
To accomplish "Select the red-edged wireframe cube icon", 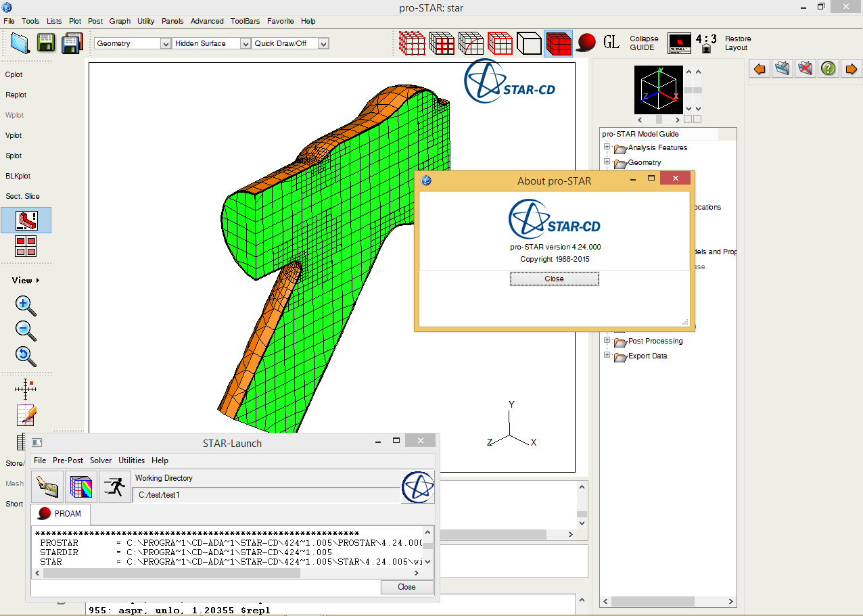I will [x=500, y=43].
